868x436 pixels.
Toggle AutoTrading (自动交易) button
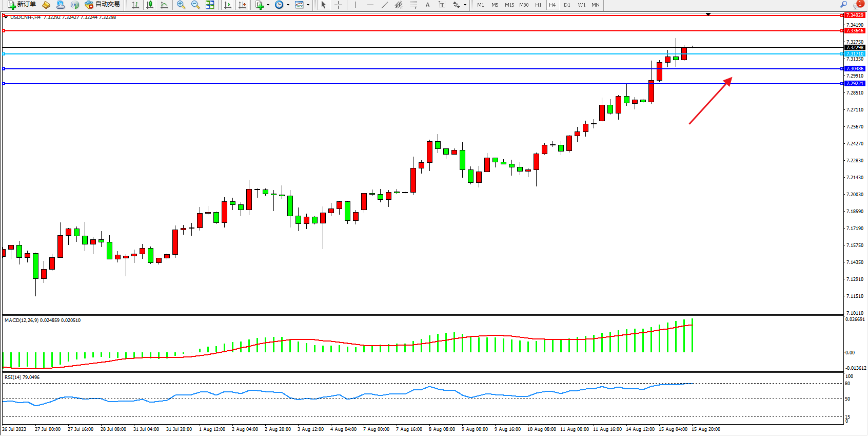[x=102, y=5]
